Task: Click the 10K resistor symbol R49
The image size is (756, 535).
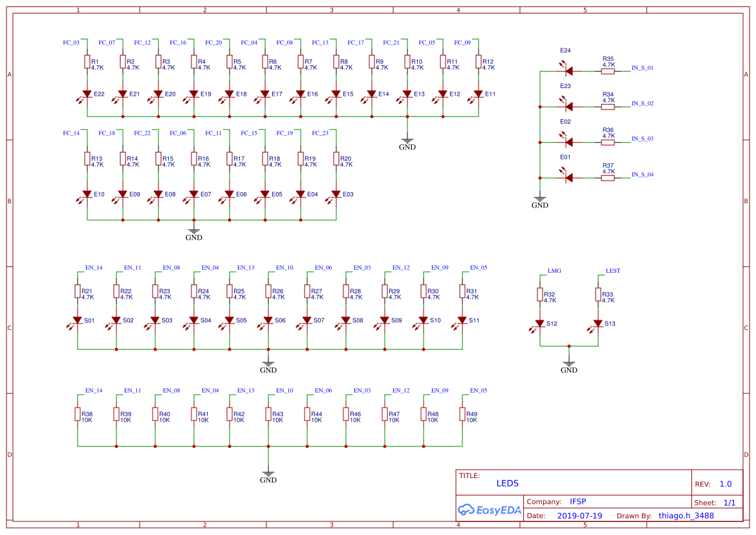Action: coord(462,414)
